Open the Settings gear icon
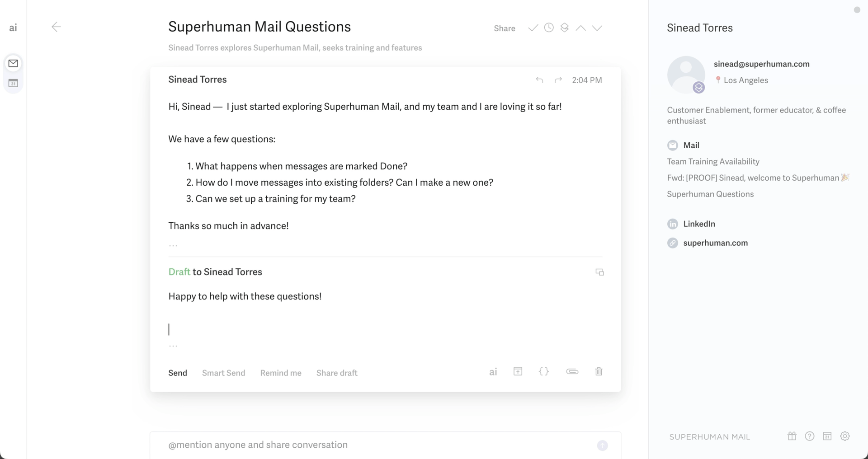Image resolution: width=868 pixels, height=459 pixels. tap(844, 436)
